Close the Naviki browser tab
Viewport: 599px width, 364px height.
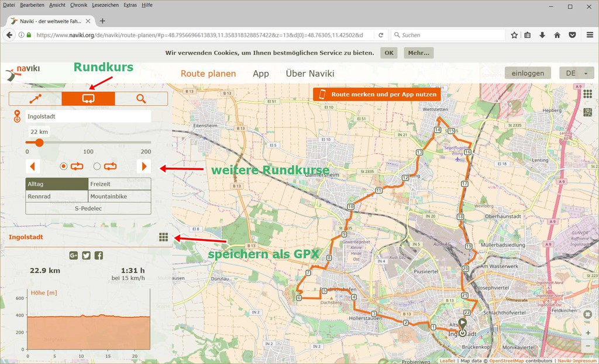click(x=88, y=21)
